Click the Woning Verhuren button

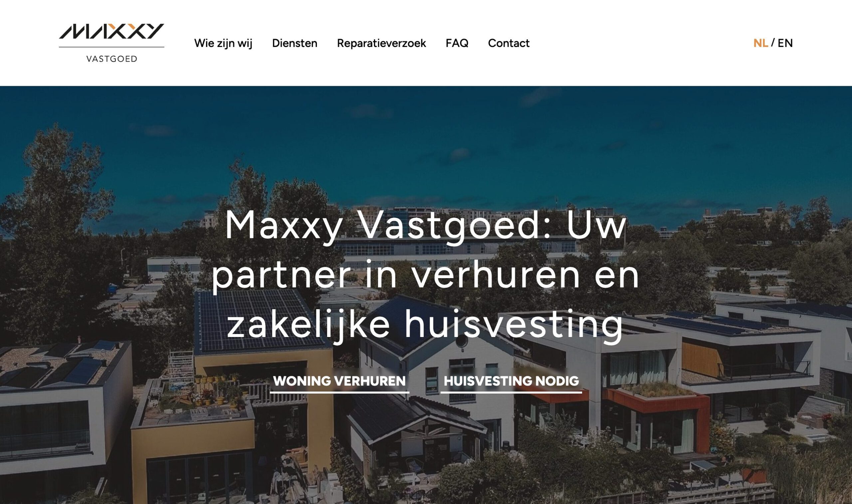(339, 381)
